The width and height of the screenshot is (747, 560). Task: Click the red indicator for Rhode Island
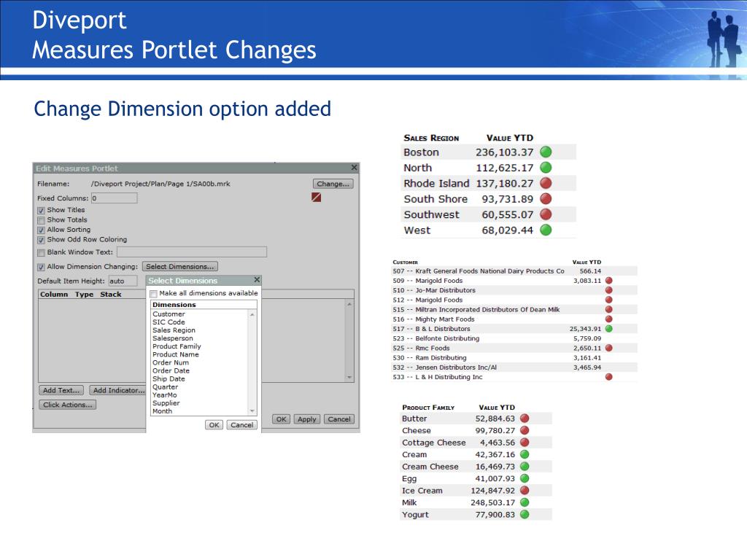(x=546, y=184)
